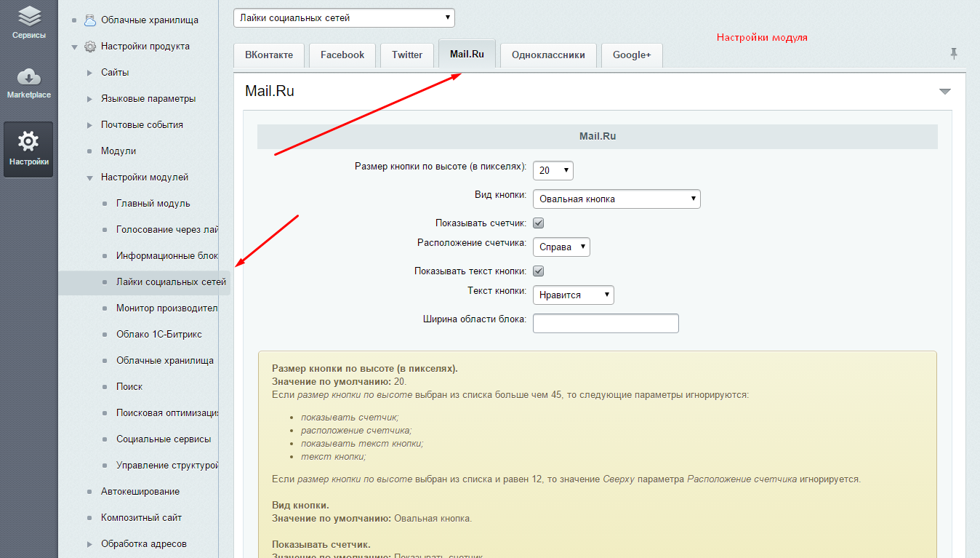Click the hint text Значение по умолчанию: 20
The width and height of the screenshot is (980, 558).
coord(340,381)
